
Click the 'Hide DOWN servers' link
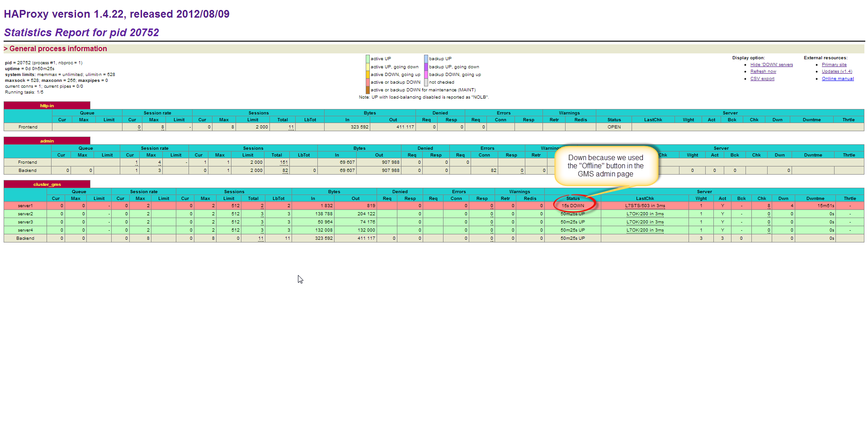[771, 65]
